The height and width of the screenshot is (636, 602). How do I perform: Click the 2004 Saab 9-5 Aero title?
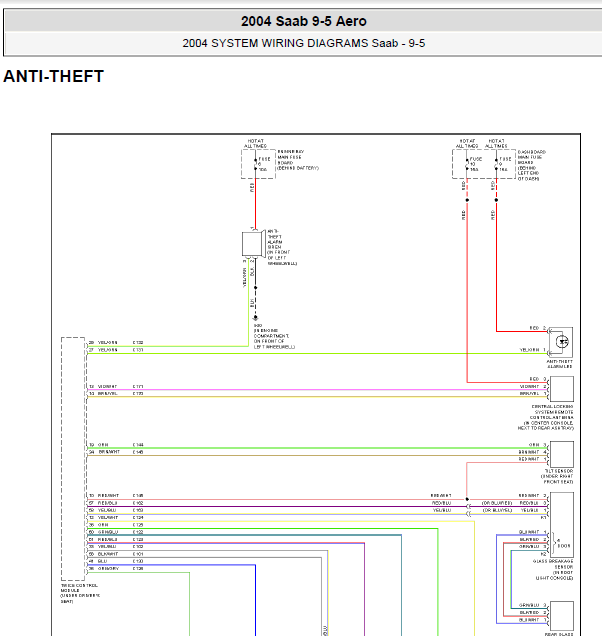301,21
